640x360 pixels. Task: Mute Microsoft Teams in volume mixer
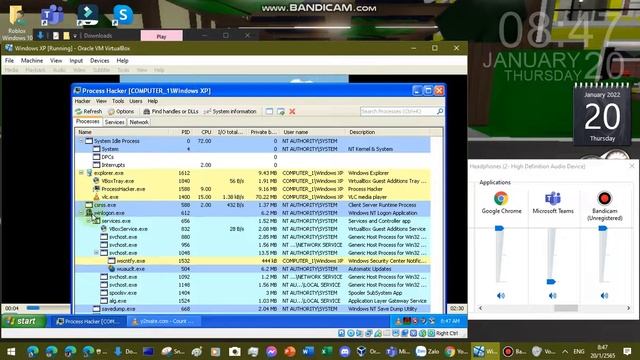point(553,296)
